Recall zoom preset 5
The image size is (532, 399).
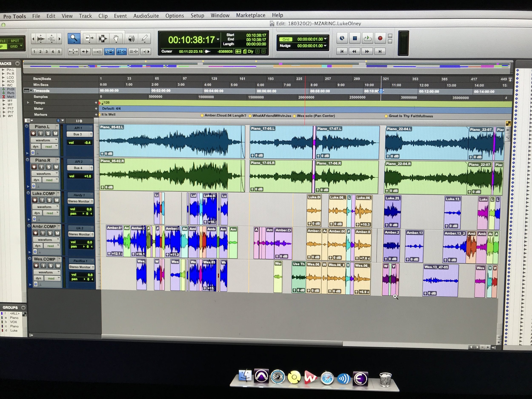pos(59,51)
